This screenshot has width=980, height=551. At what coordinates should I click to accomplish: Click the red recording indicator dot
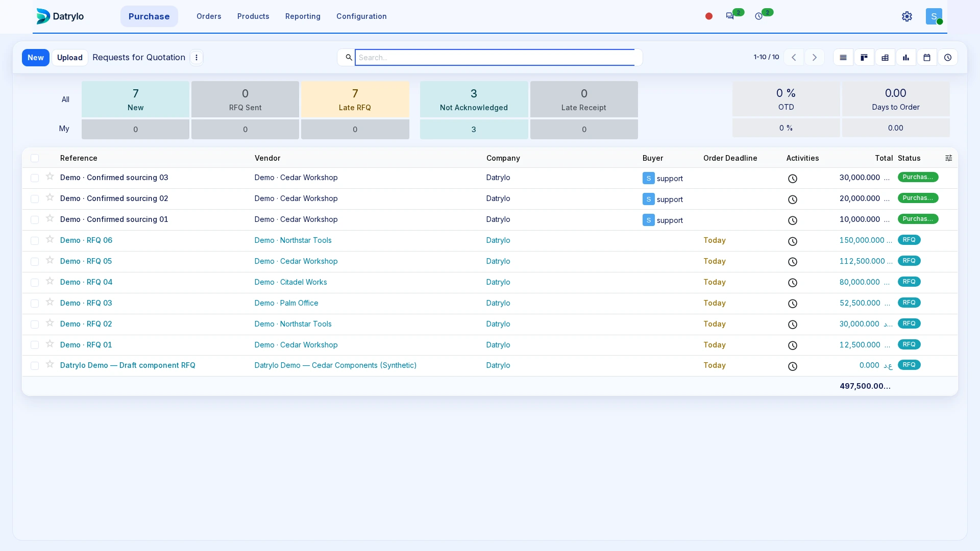click(709, 16)
